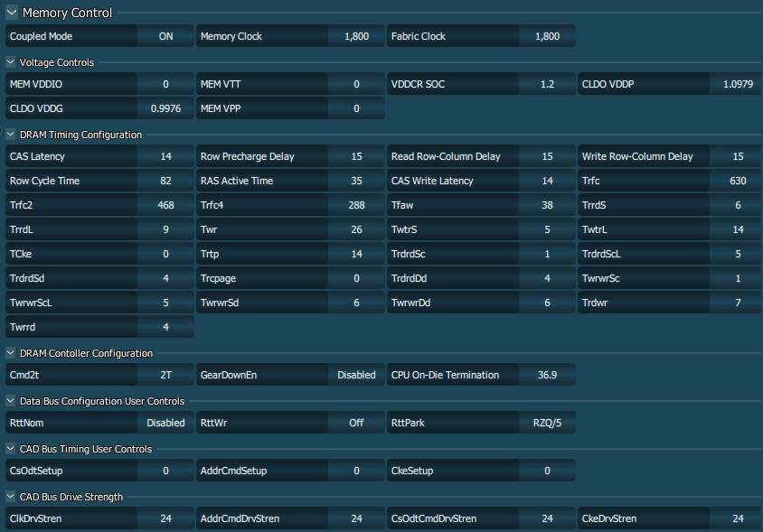Open the Cmd2t 2T value selector
The width and height of the screenshot is (763, 532).
[165, 375]
